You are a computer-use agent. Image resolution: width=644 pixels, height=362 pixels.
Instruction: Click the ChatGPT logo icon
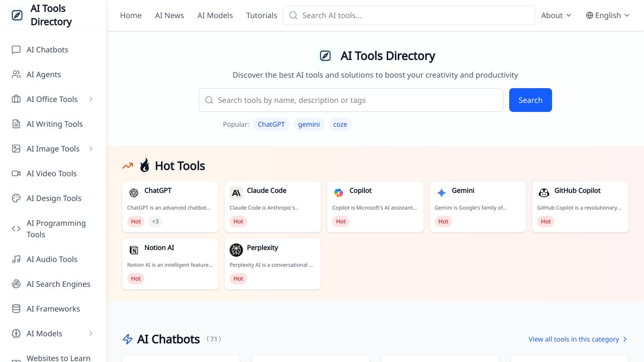[134, 193]
